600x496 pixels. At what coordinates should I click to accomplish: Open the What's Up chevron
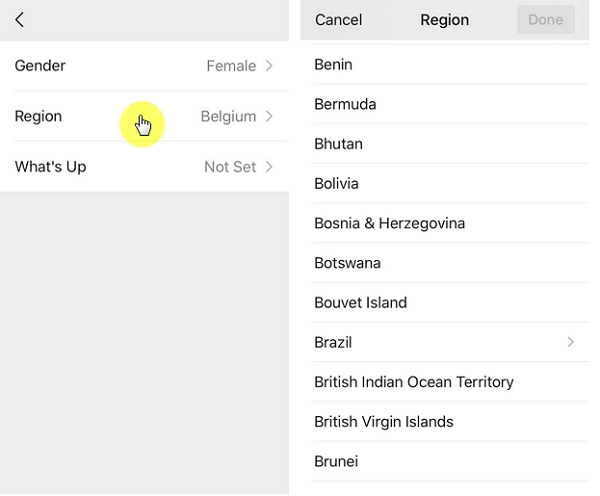tap(269, 167)
